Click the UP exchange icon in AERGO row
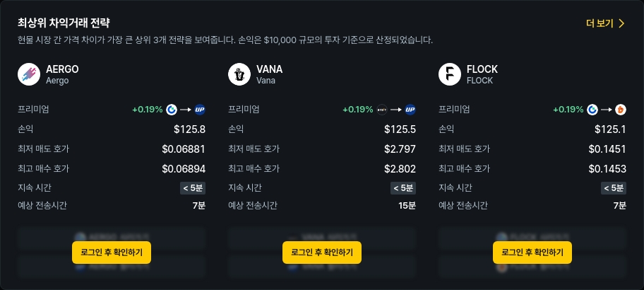Image resolution: width=644 pixels, height=290 pixels. pyautogui.click(x=200, y=110)
